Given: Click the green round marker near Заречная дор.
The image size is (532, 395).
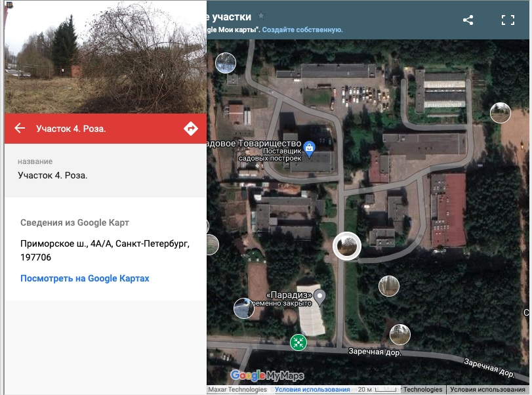Looking at the screenshot, I should pos(298,342).
